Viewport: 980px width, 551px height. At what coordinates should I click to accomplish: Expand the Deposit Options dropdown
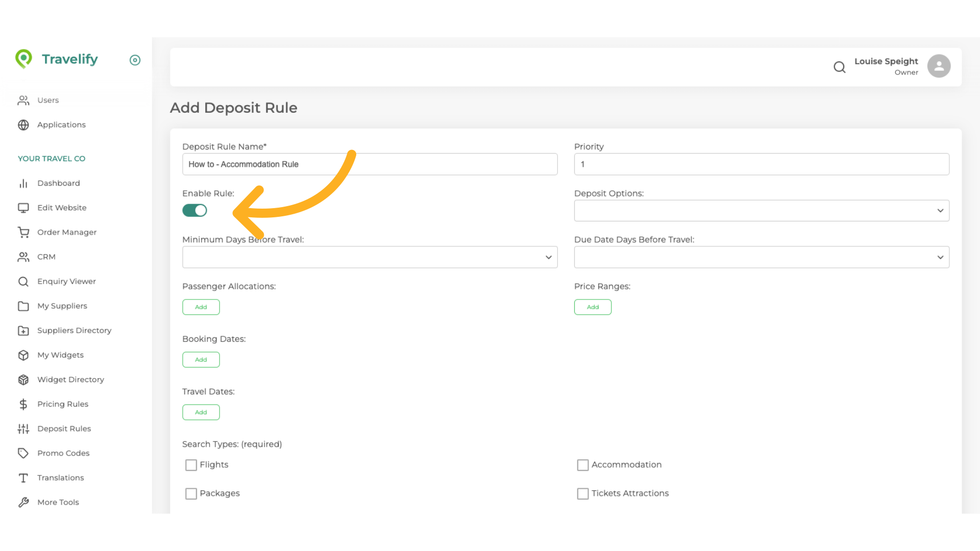761,211
